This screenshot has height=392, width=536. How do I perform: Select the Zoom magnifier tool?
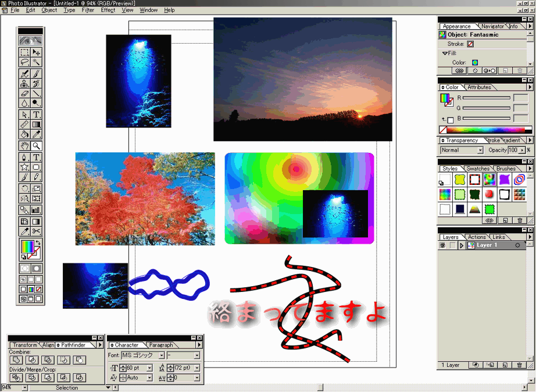point(37,146)
